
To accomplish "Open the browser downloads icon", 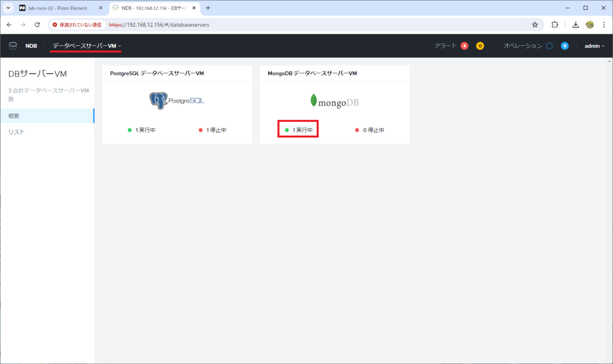I will (x=576, y=25).
